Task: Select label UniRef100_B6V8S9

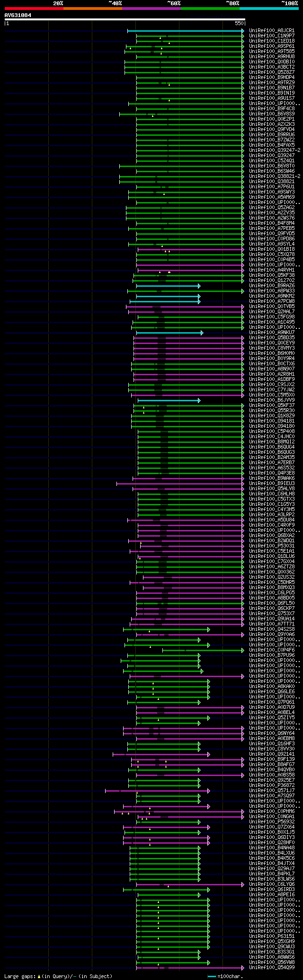Action: (x=272, y=114)
